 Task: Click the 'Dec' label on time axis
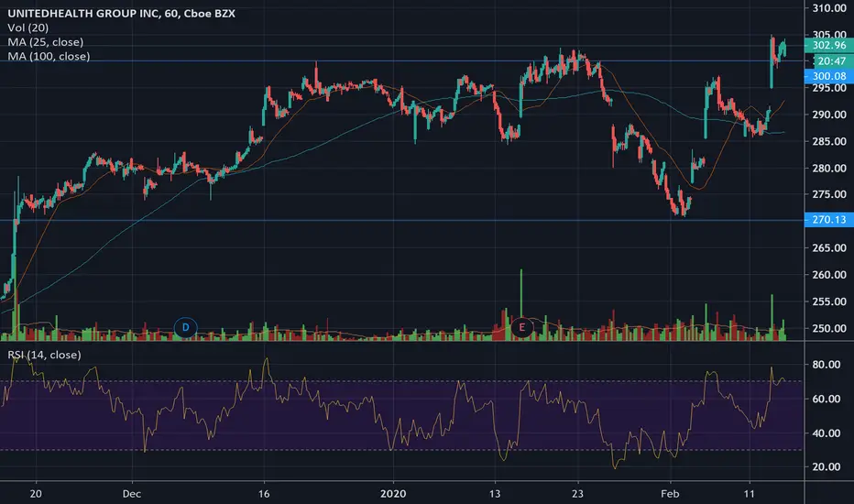132,494
